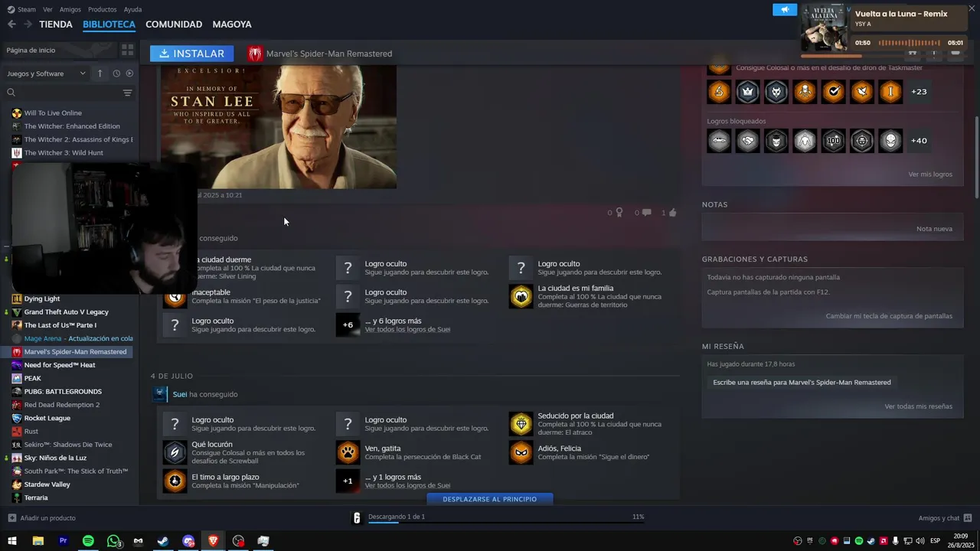This screenshot has height=551, width=980.
Task: Click the blue INSTALAR button
Action: [x=191, y=54]
